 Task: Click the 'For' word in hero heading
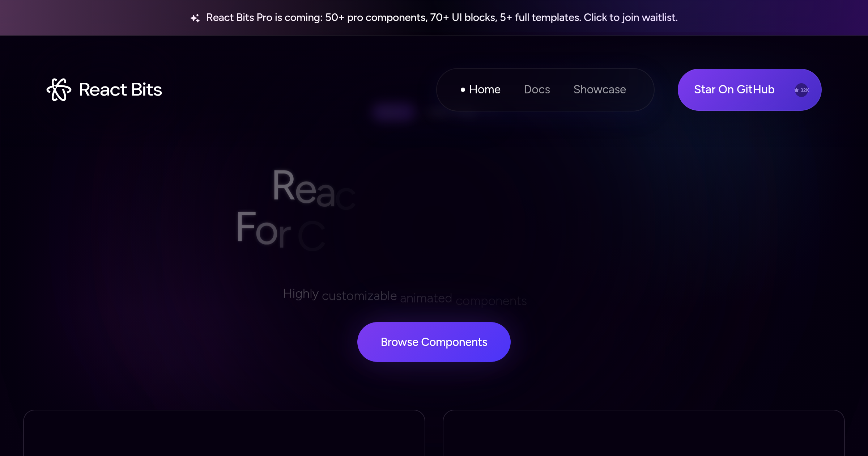tap(264, 229)
